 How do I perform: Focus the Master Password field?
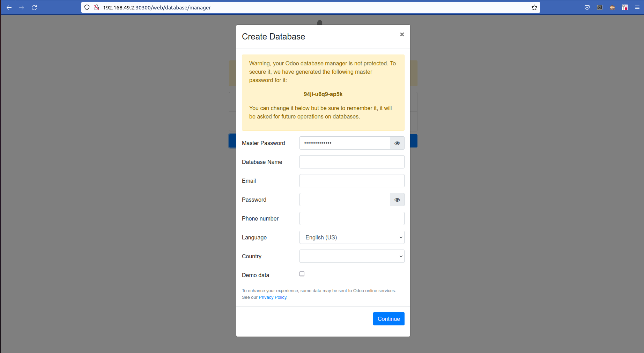point(345,143)
